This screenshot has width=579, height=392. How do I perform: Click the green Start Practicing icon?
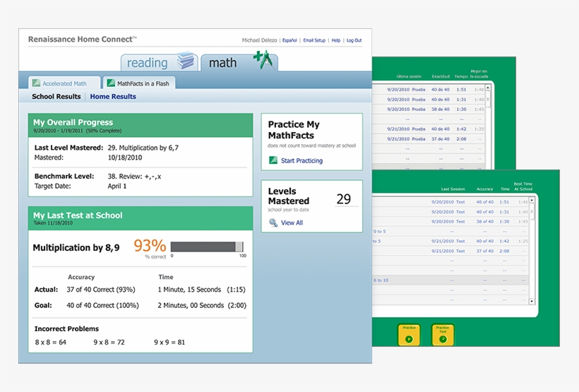[273, 160]
